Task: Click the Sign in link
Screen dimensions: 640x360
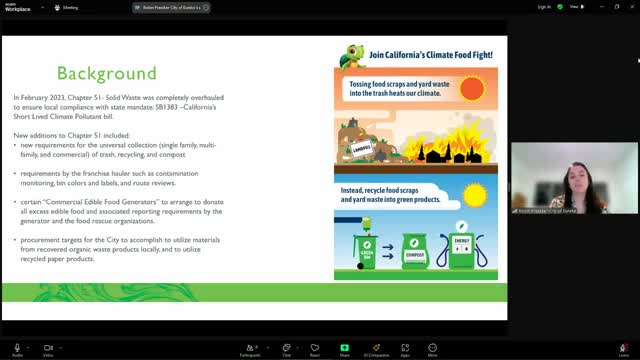Action: coord(544,7)
